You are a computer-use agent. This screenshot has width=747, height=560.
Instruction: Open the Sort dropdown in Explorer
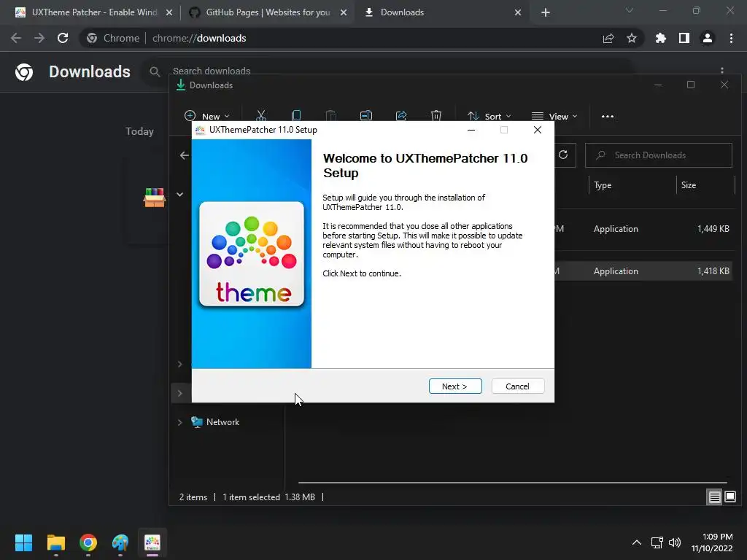click(489, 116)
